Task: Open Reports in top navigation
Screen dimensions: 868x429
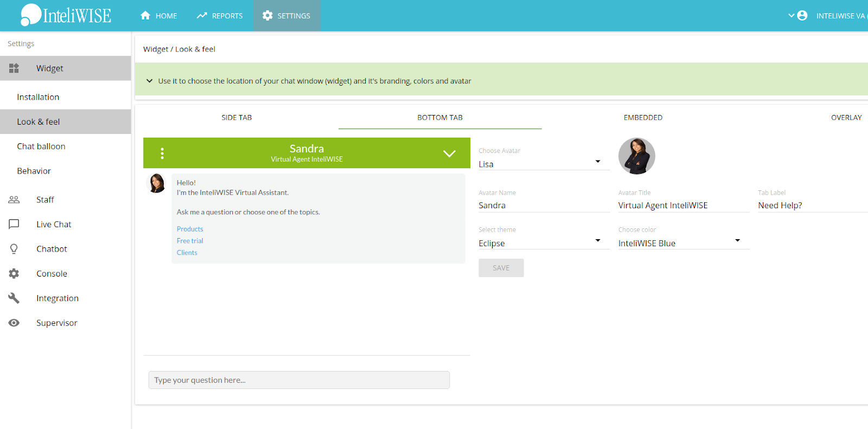Action: (x=220, y=16)
